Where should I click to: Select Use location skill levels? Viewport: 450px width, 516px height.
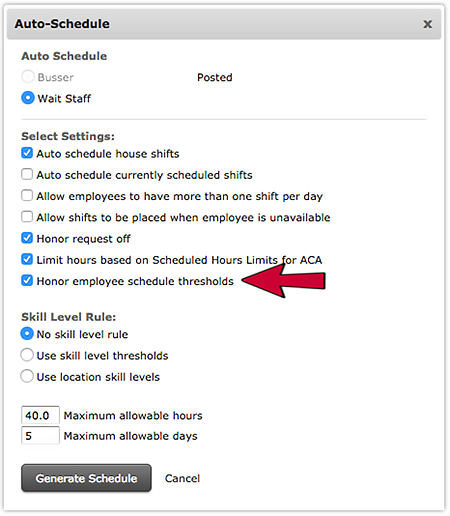27,376
